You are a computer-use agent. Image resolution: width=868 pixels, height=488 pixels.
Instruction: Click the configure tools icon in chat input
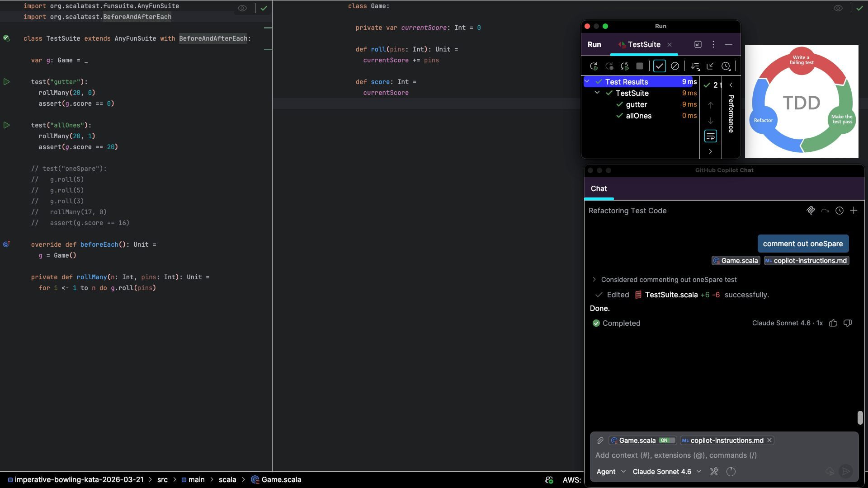tap(714, 472)
